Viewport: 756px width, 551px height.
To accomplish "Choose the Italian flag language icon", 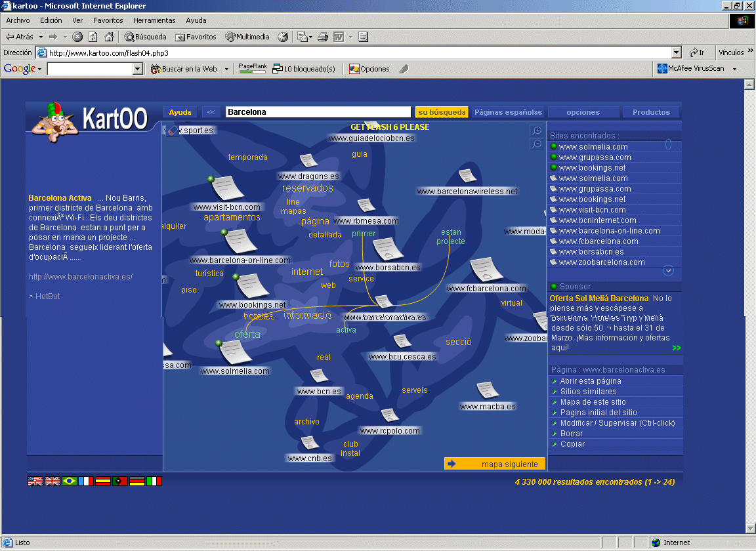I will click(154, 481).
